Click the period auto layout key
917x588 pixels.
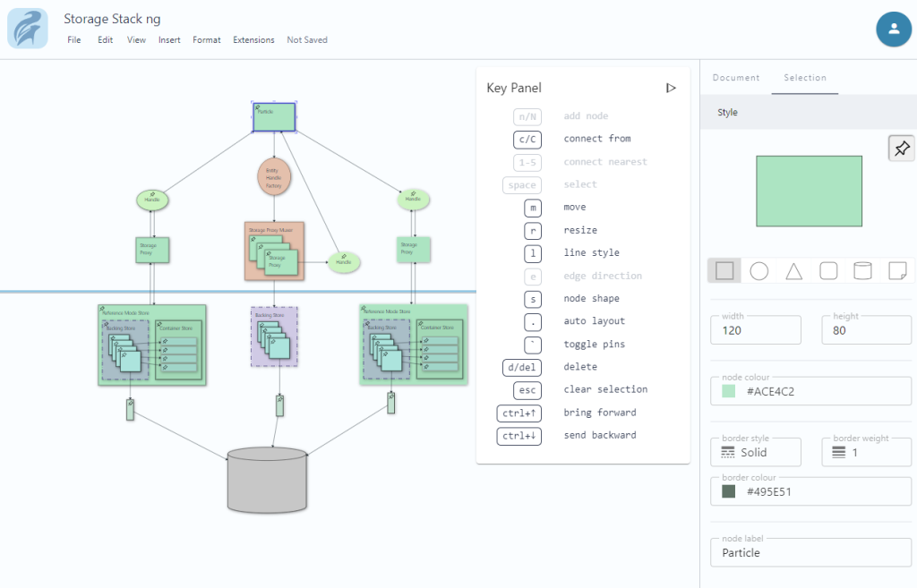tap(533, 321)
